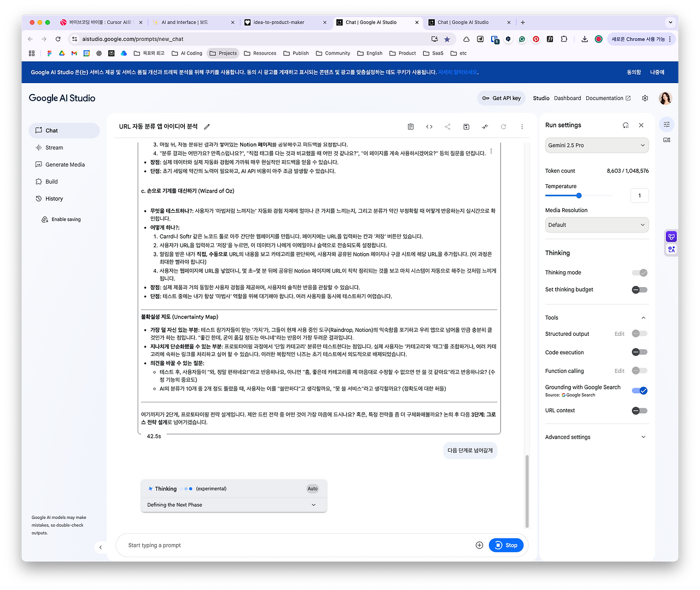Open the AI Coding bookmark folder

tap(187, 54)
